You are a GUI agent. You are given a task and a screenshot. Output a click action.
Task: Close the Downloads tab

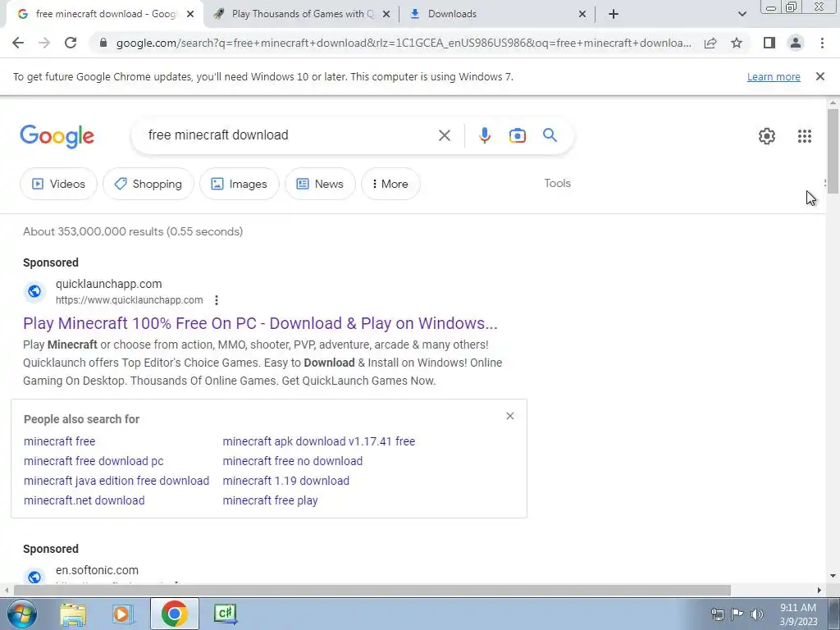click(582, 15)
